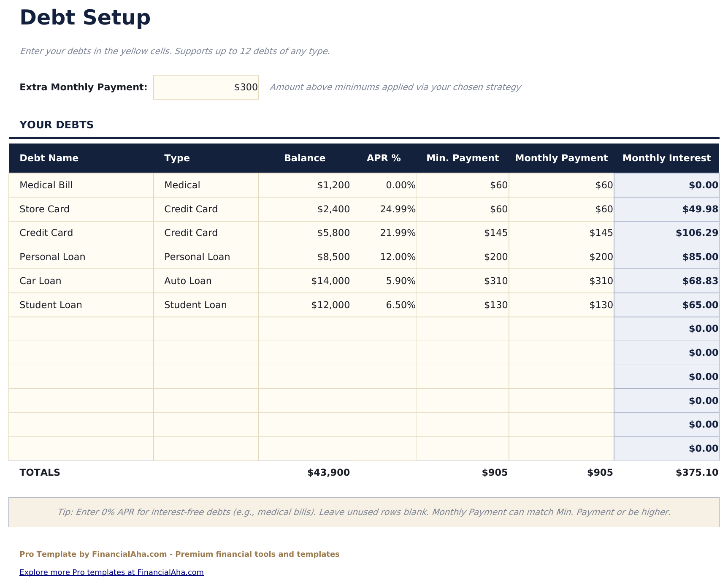Click the Monthly Interest column header
728x585 pixels.
(x=667, y=158)
